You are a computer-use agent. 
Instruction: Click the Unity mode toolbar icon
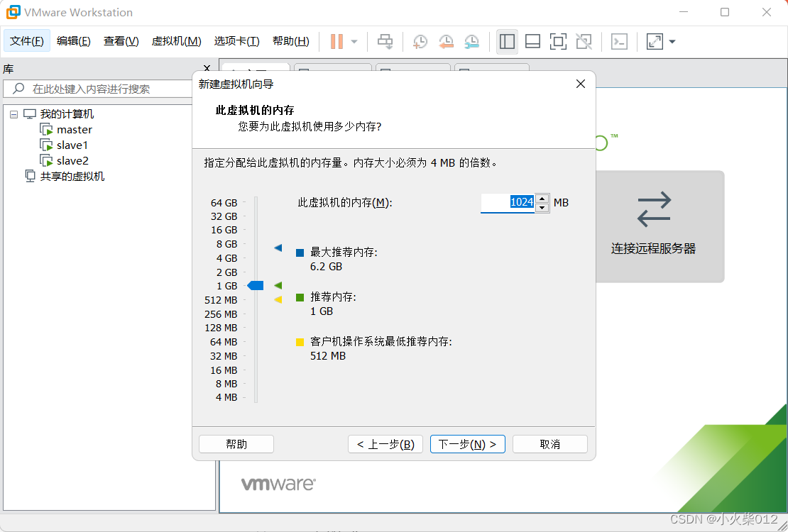584,41
